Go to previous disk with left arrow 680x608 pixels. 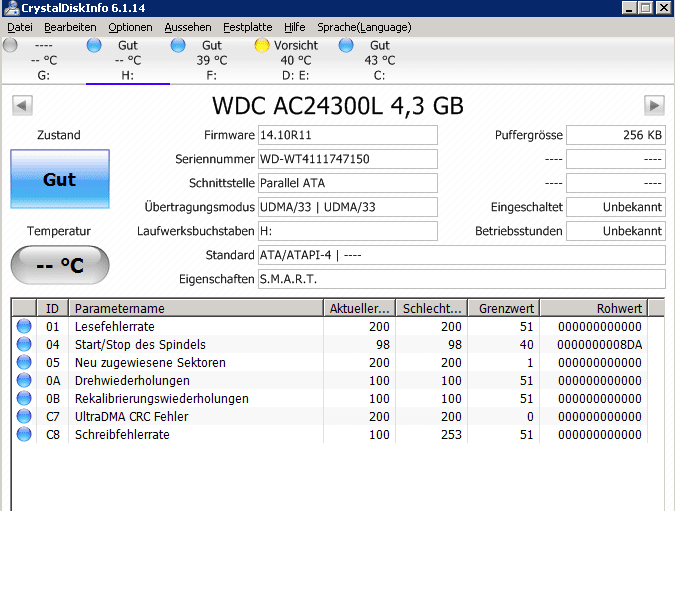pos(22,105)
